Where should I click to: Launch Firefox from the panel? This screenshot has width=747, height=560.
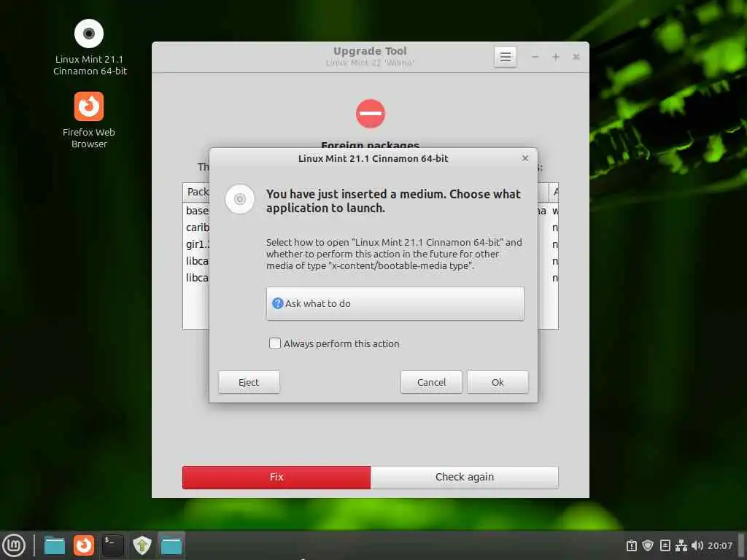(84, 545)
